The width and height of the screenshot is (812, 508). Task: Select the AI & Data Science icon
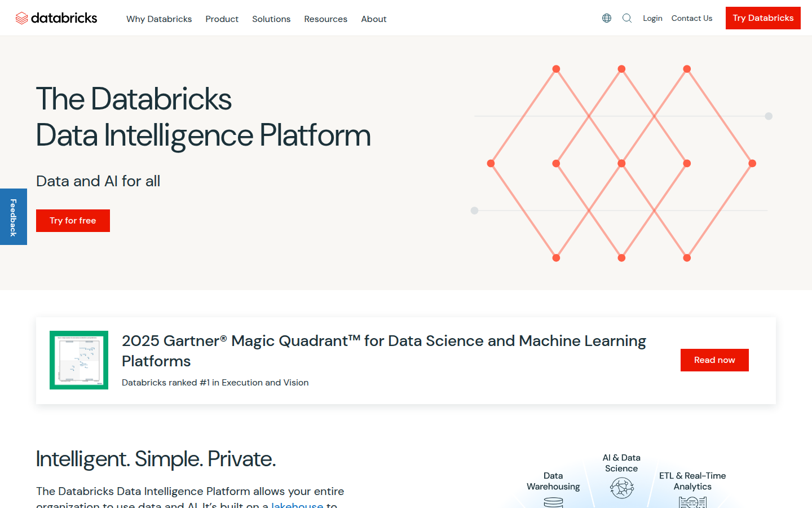click(621, 488)
